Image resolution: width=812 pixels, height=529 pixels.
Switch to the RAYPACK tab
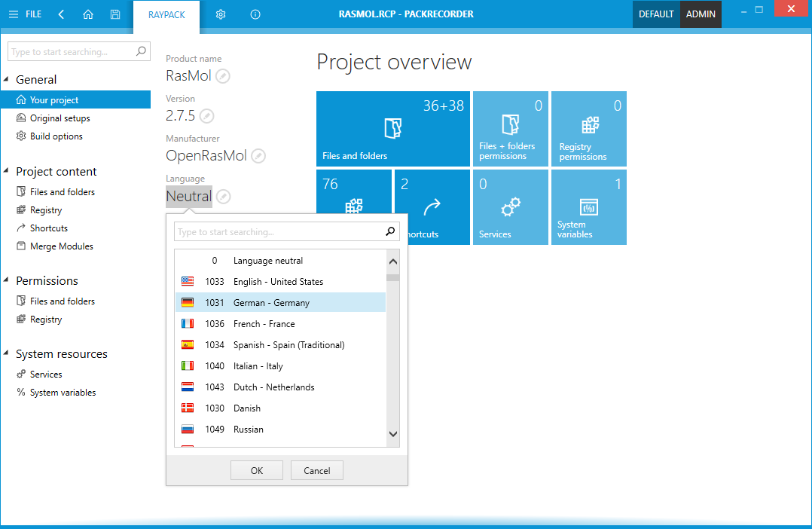click(166, 14)
